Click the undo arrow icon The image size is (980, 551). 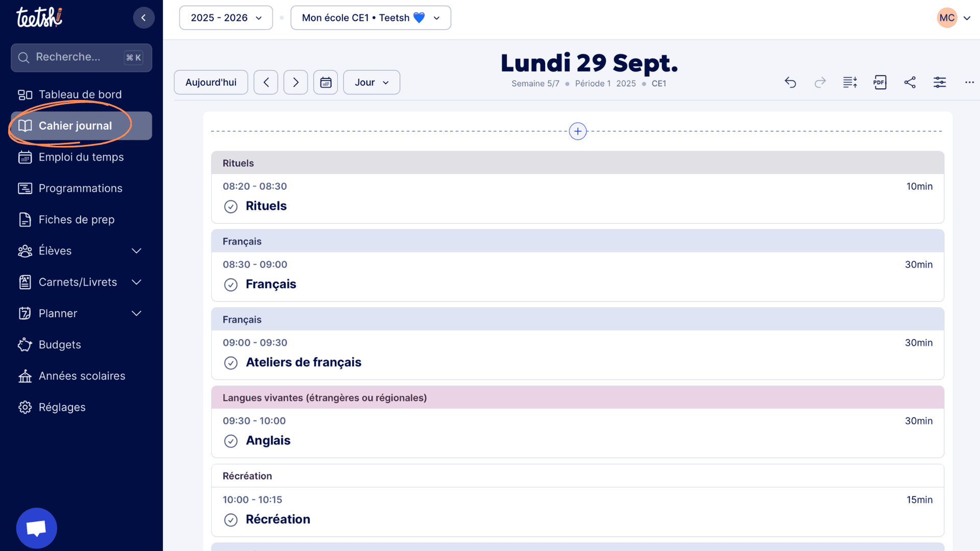point(790,83)
